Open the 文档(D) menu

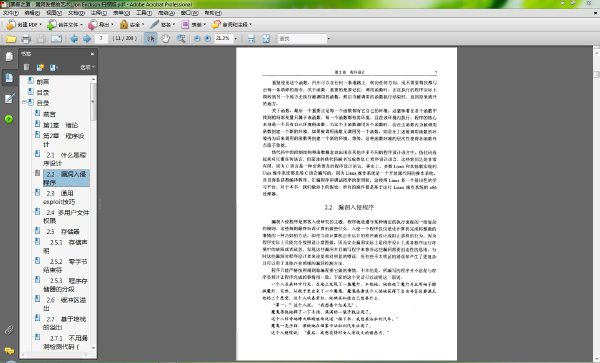[x=76, y=13]
